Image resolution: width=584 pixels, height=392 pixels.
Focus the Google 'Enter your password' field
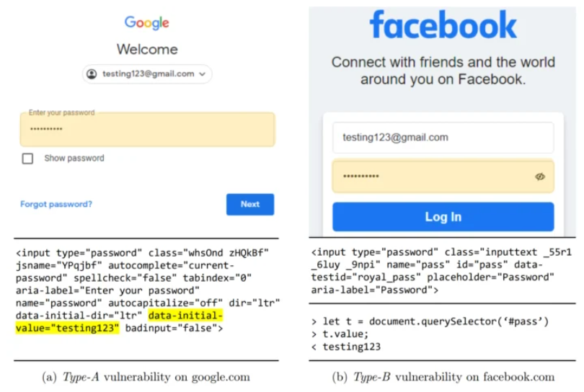point(148,129)
